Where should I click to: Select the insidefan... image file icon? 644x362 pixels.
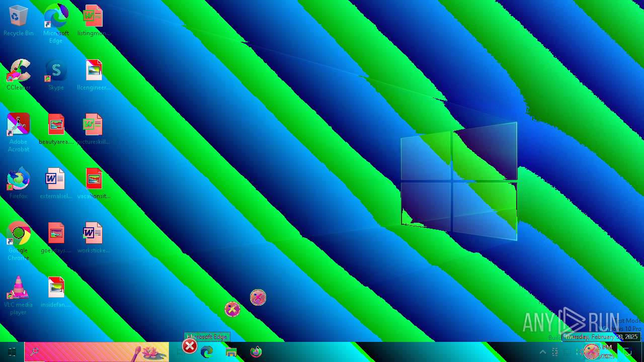(x=56, y=292)
